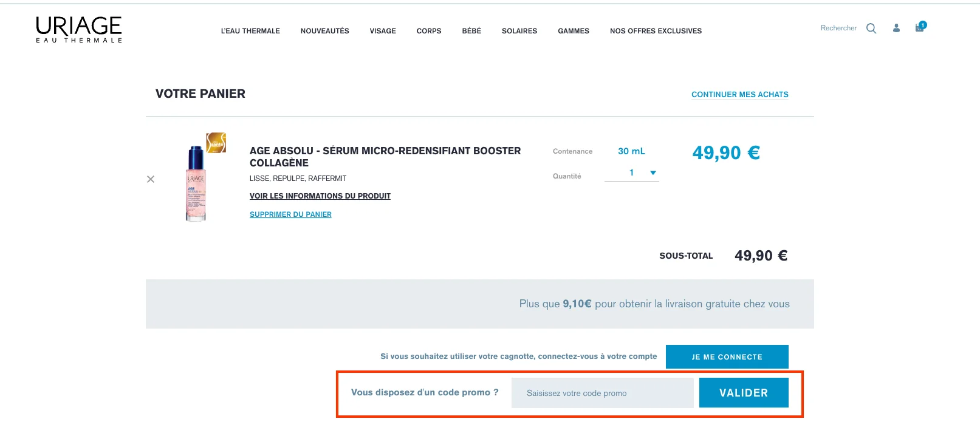Open the SOLAIRES menu
The image size is (980, 433).
point(519,31)
